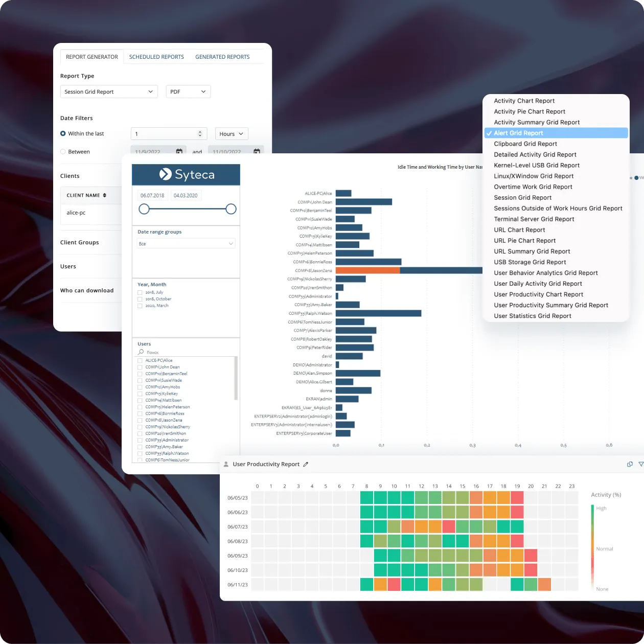Click the Client Groups section label
Screen dimensions: 644x644
pyautogui.click(x=80, y=242)
